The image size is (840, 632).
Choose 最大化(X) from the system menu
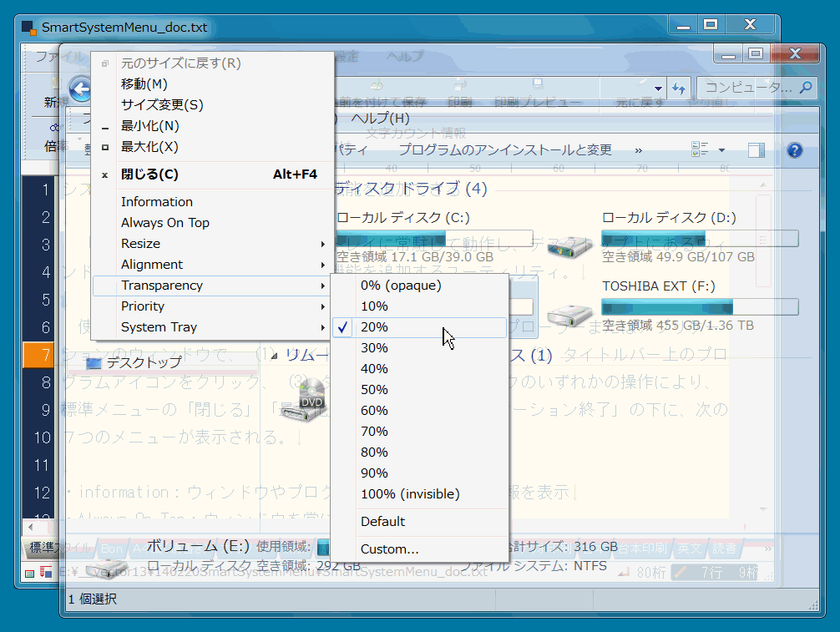211,146
